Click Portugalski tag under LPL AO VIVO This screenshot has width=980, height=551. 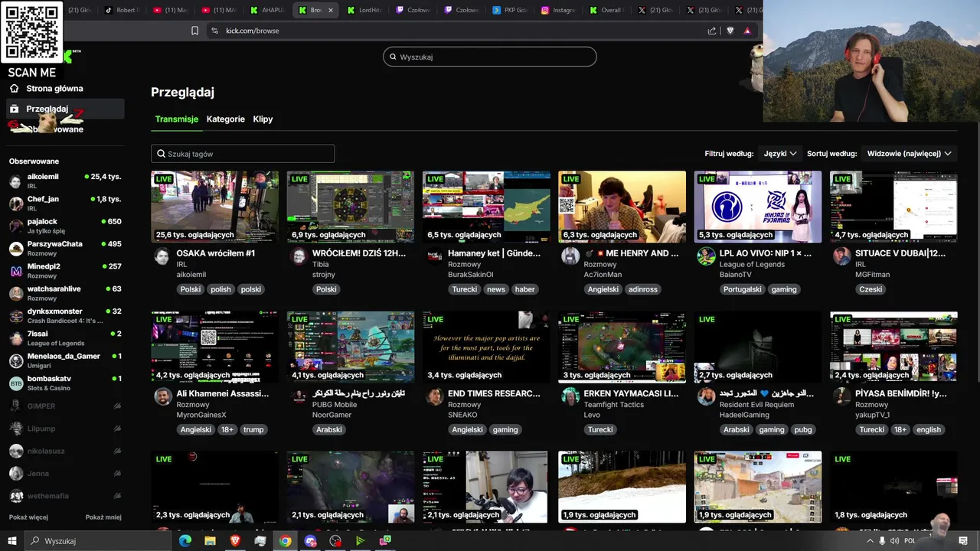(x=742, y=289)
